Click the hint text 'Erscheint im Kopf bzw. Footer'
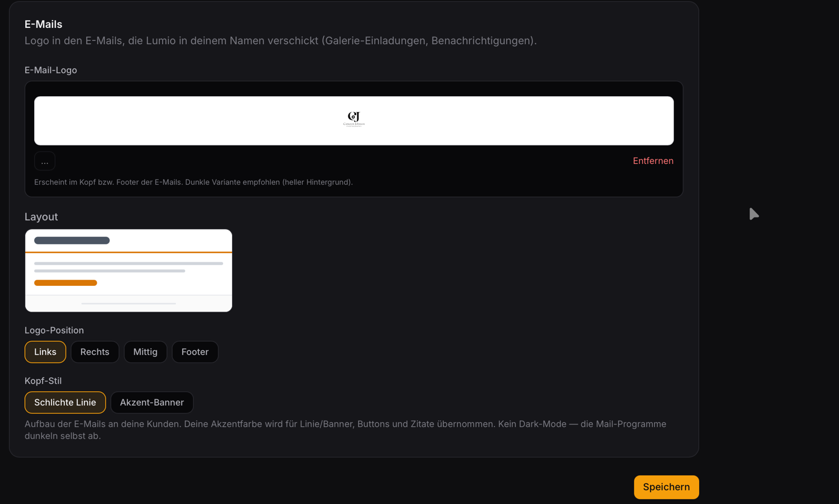This screenshot has width=839, height=504. (x=194, y=182)
